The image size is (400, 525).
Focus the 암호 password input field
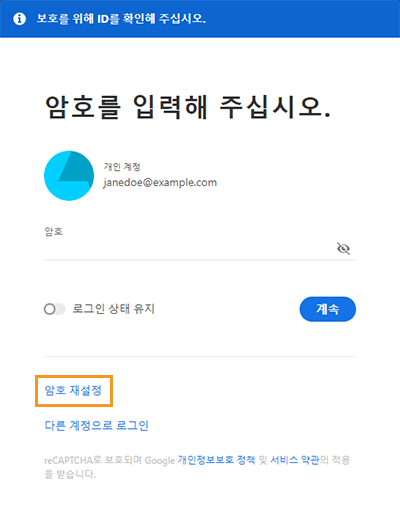click(x=189, y=249)
